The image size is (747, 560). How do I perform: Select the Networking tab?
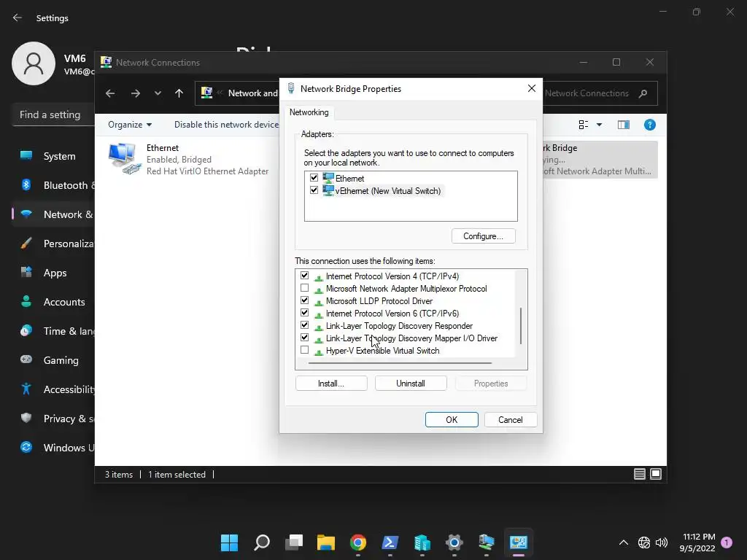pyautogui.click(x=309, y=112)
